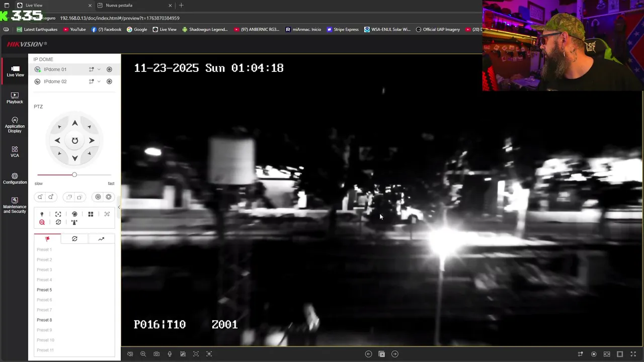Pan camera left with PTZ arrow
The image size is (644, 362).
click(x=57, y=141)
